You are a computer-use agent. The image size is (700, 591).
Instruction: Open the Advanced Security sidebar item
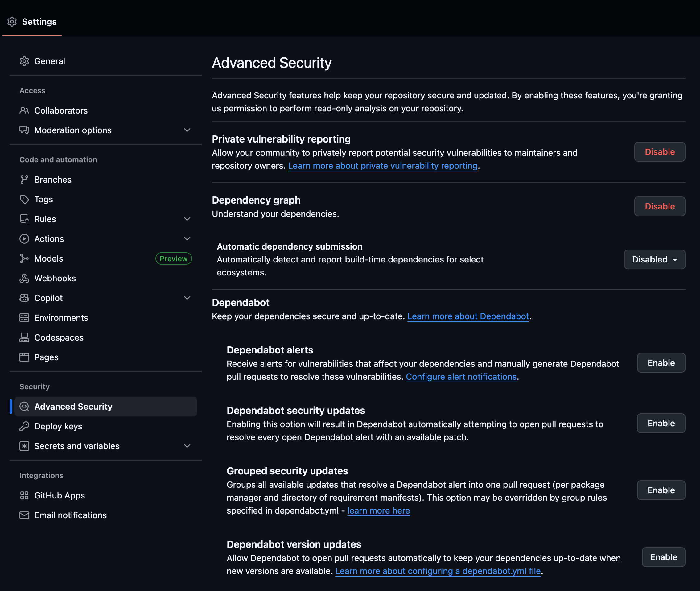tap(105, 407)
